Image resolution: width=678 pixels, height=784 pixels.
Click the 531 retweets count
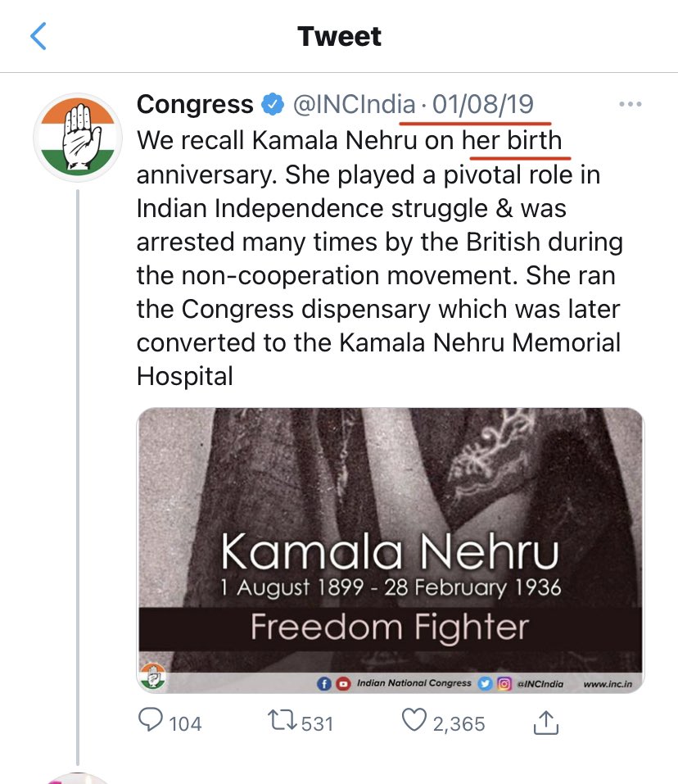click(319, 723)
